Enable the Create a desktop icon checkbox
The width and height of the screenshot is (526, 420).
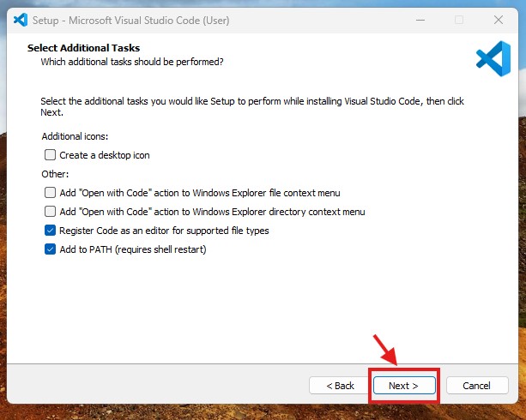tap(51, 155)
